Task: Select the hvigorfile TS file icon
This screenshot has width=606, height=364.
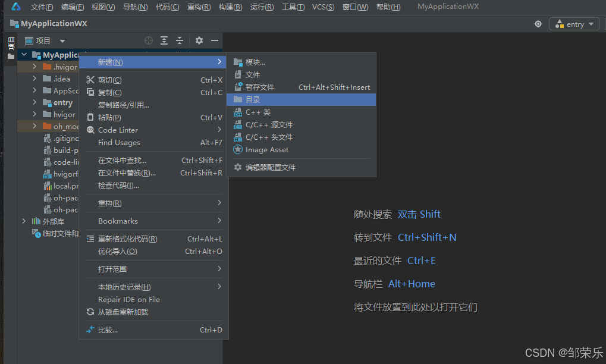Action: tap(47, 174)
